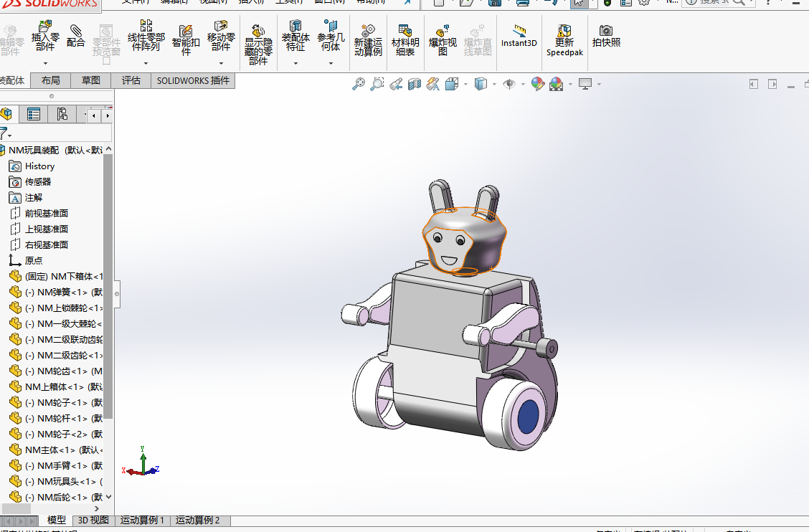Select Move Component (移动零部件)
The image size is (809, 532).
221,36
